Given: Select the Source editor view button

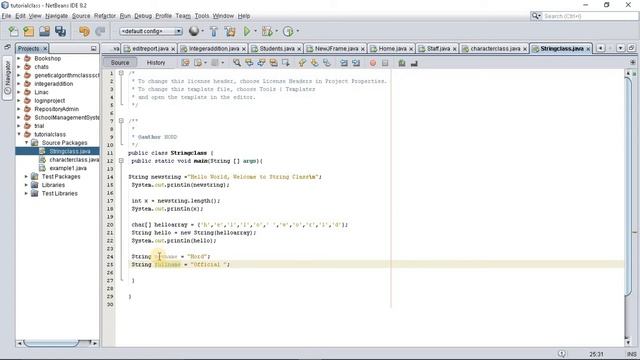Looking at the screenshot, I should point(120,62).
